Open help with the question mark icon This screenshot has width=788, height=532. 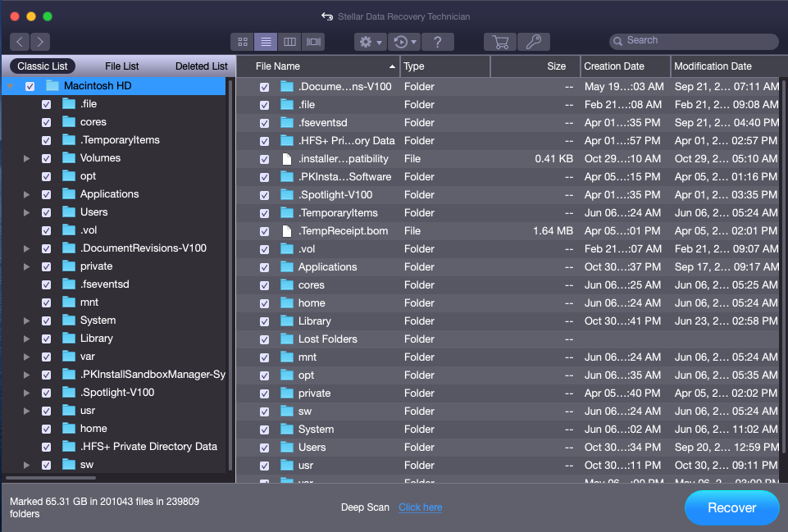[438, 42]
